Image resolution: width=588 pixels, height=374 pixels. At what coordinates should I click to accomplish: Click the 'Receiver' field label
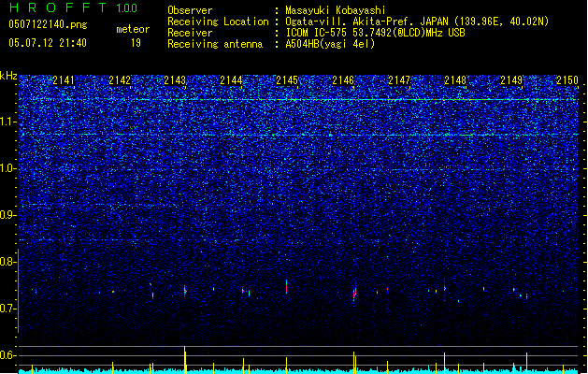pos(190,33)
